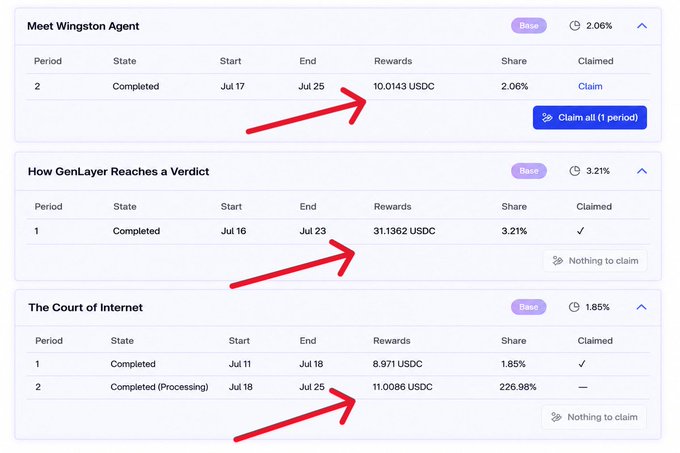Viewport: 680px width, 453px height.
Task: Click the Meet Wingston Agent title
Action: coord(83,26)
